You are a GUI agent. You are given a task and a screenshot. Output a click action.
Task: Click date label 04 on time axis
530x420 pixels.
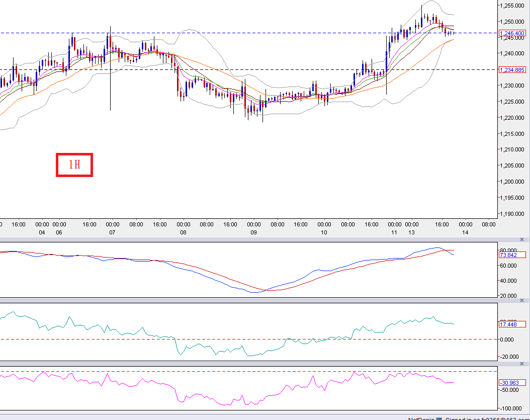[x=42, y=232]
